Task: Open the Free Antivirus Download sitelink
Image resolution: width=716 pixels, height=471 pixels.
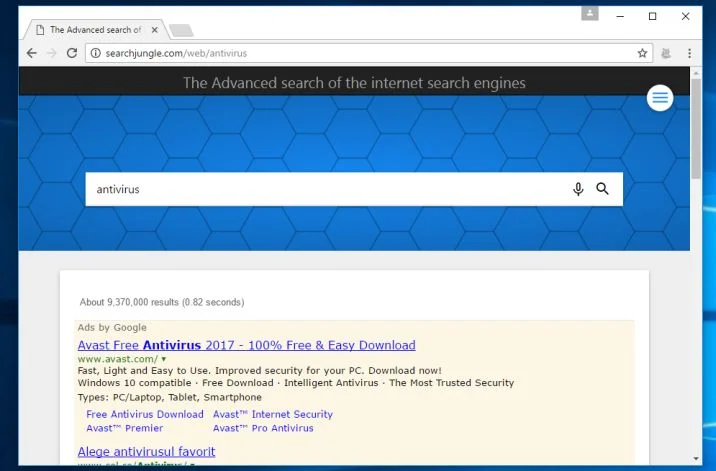Action: pyautogui.click(x=145, y=414)
